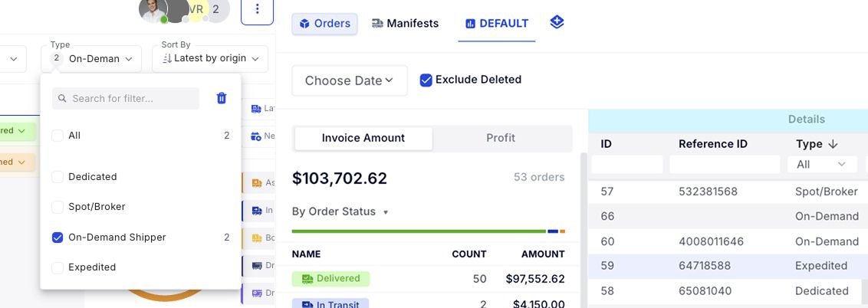The image size is (868, 308).
Task: Switch to the Manifests tab
Action: (x=405, y=24)
